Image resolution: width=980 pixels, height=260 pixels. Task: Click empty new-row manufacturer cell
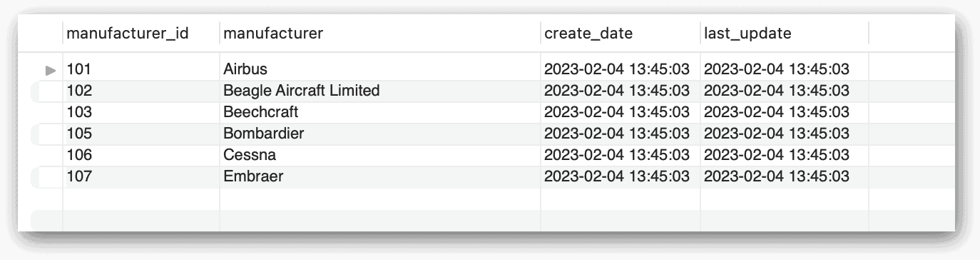379,199
